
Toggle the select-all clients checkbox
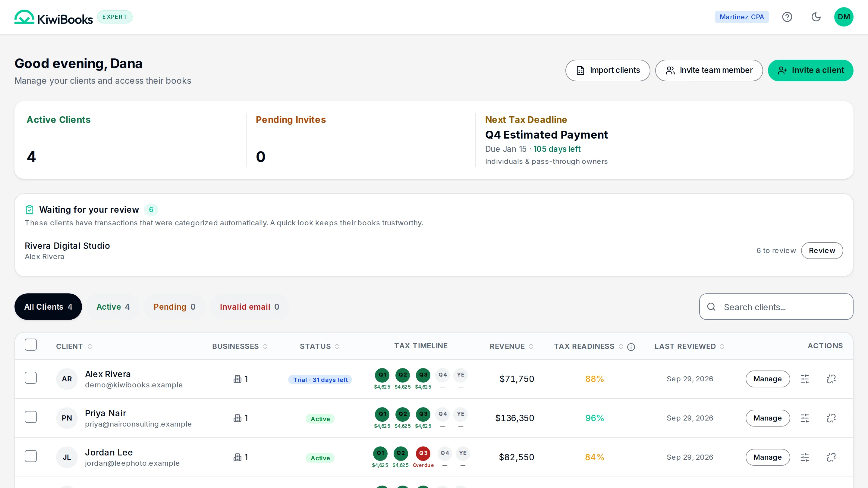31,345
